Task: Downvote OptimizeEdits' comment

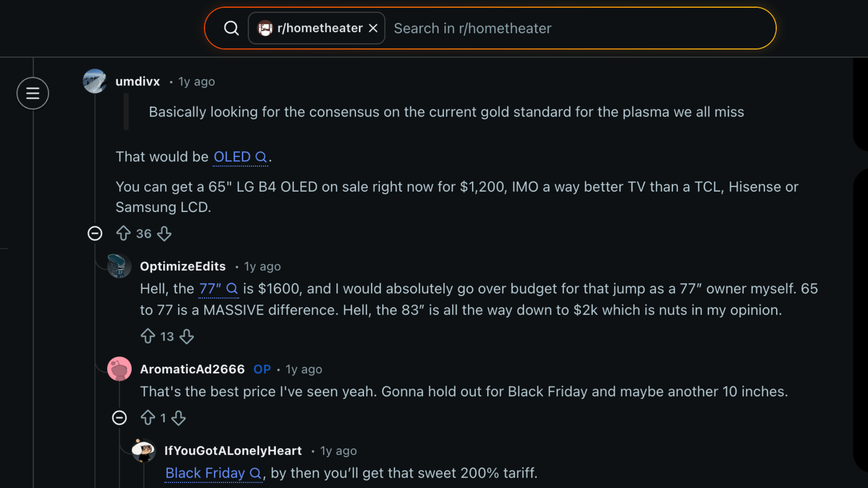Action: click(187, 337)
